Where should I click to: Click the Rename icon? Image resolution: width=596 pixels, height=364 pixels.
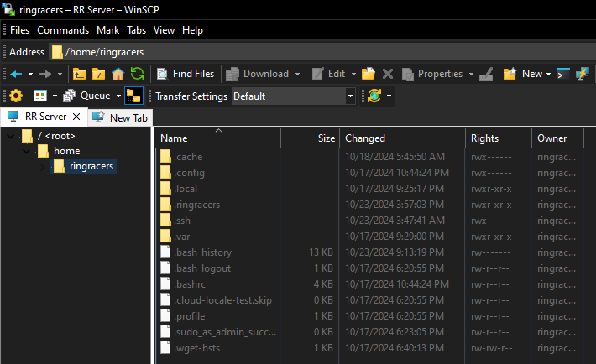point(486,74)
